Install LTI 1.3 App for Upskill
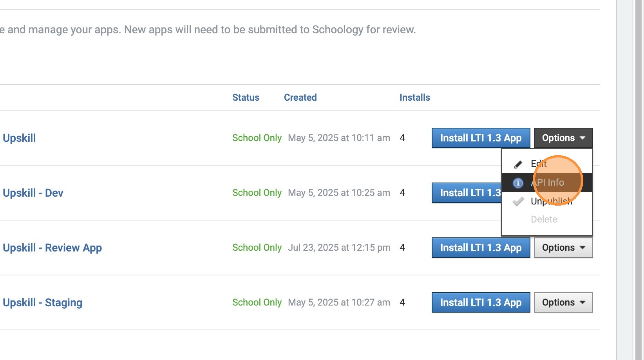 tap(481, 138)
